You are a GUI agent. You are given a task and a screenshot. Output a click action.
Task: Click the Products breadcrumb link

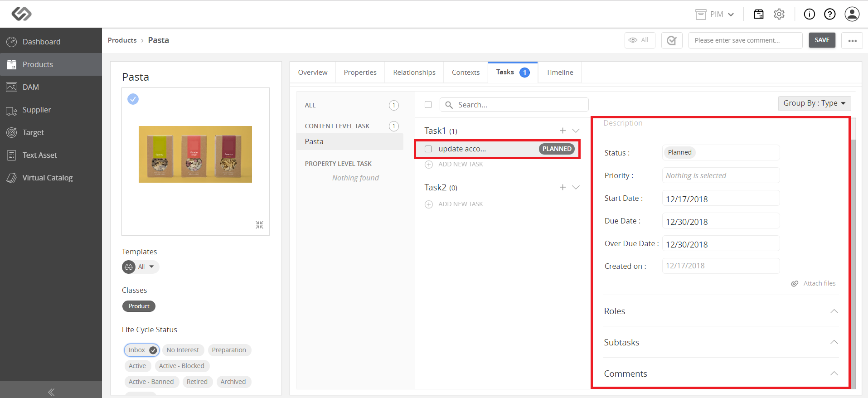point(122,40)
